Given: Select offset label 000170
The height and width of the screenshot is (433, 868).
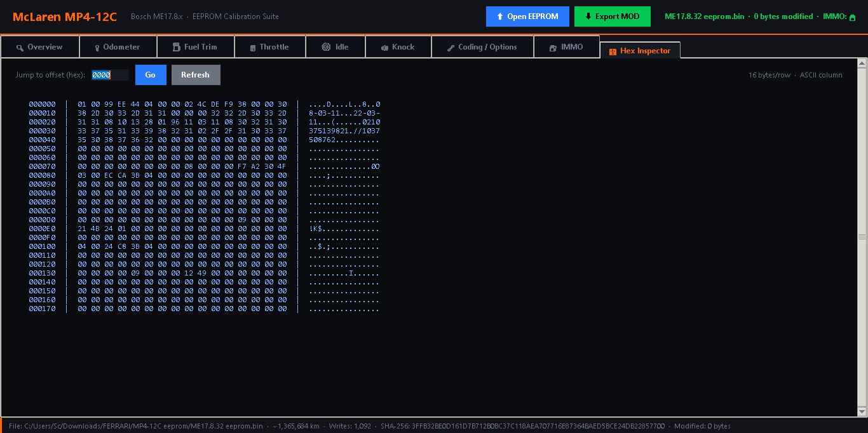Looking at the screenshot, I should point(42,309).
